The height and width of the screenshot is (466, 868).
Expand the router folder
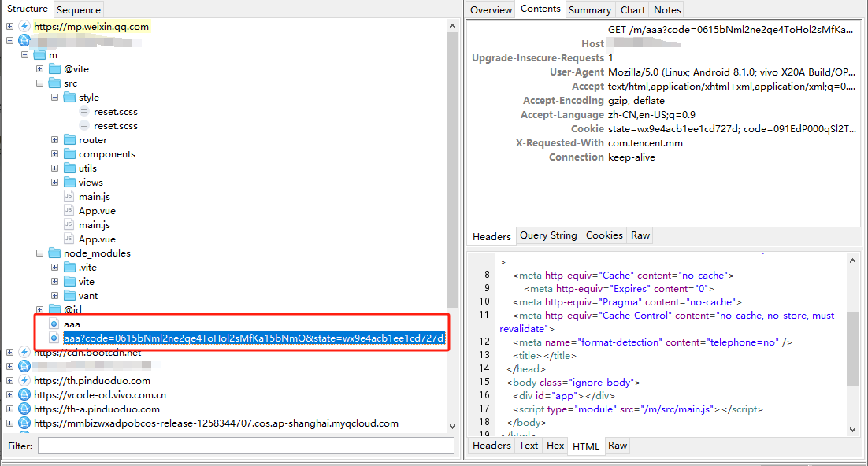54,140
